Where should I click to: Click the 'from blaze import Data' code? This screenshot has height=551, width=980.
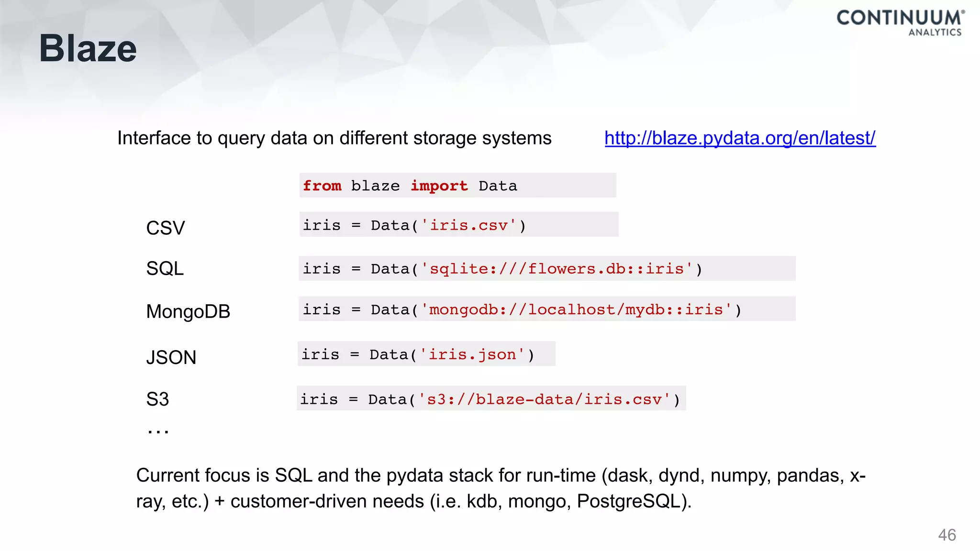(410, 186)
